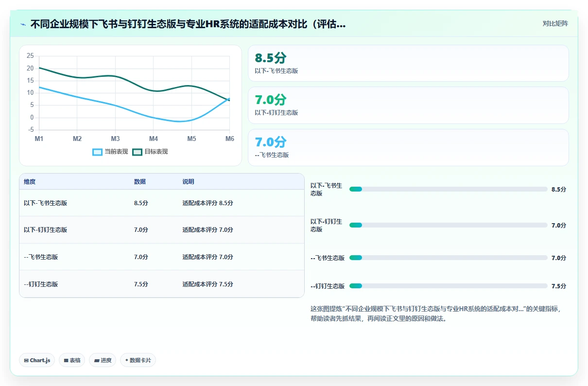This screenshot has width=588, height=386.
Task: Select the 8.5分 以下-飞书生态版 card
Action: [x=408, y=63]
